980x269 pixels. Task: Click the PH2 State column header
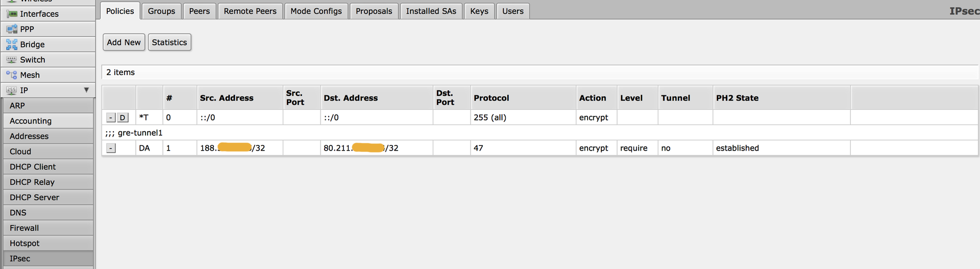737,98
